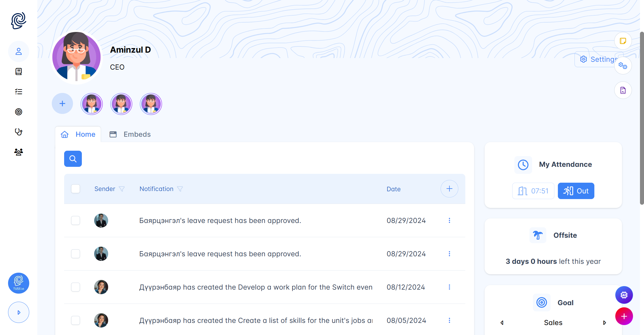
Task: Click the AI chip floating button
Action: pos(624,295)
